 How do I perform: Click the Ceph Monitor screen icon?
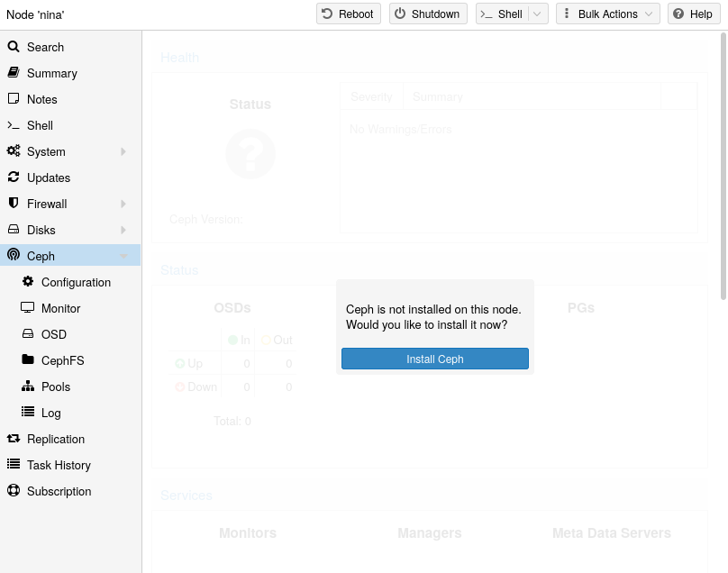28,308
